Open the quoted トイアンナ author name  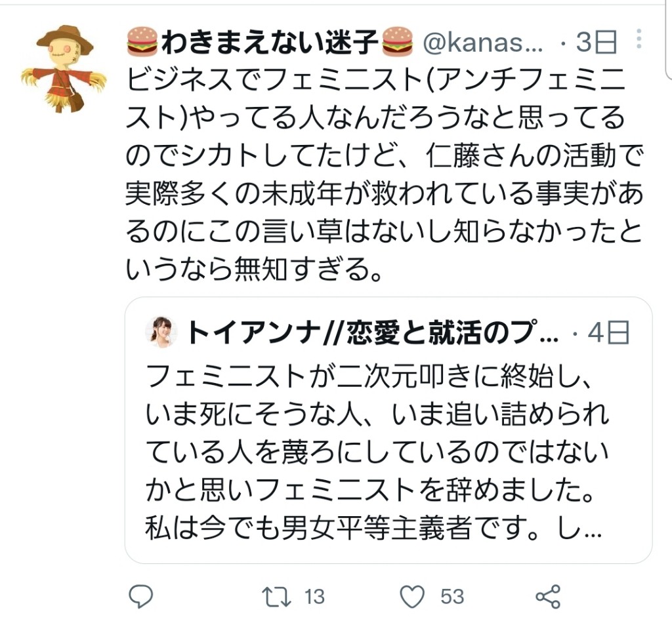373,333
